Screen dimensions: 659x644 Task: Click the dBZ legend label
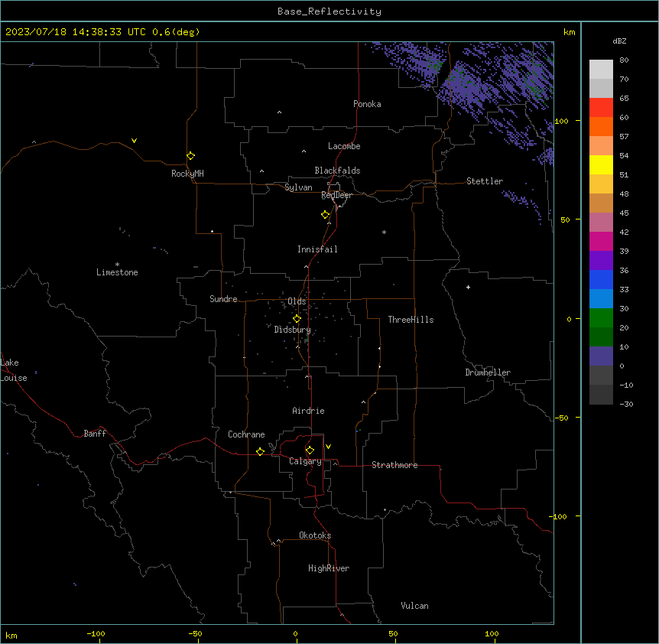619,41
